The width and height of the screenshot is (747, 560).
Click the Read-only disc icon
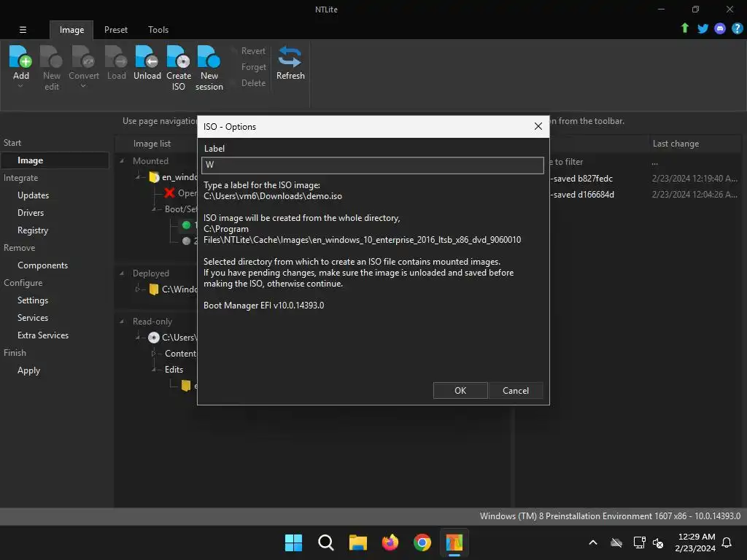(x=153, y=338)
